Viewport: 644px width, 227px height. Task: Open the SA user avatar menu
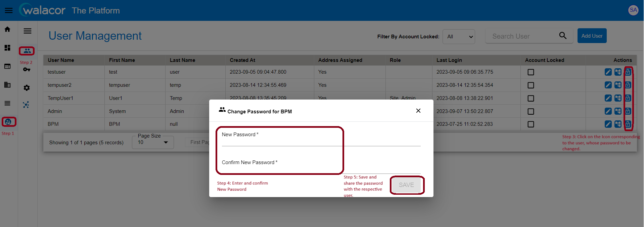tap(633, 10)
